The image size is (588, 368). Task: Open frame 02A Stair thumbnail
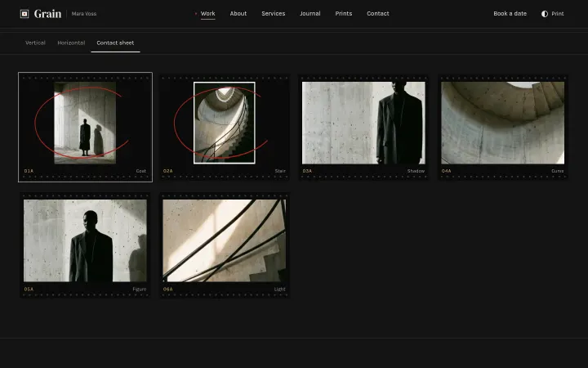tap(225, 123)
